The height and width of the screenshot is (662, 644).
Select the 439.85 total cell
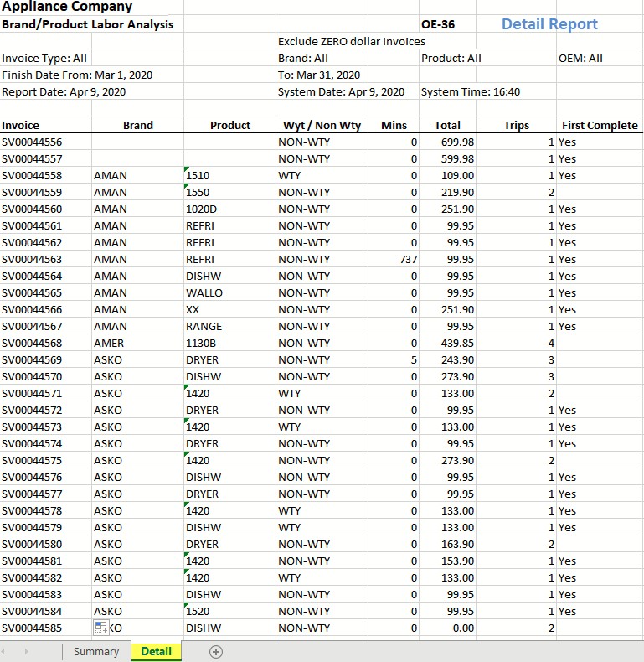447,343
